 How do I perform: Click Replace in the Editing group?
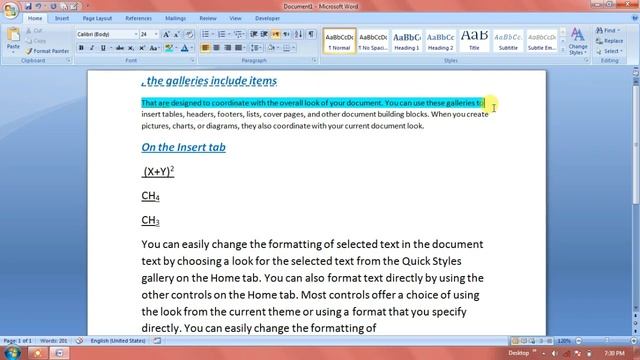pos(609,41)
